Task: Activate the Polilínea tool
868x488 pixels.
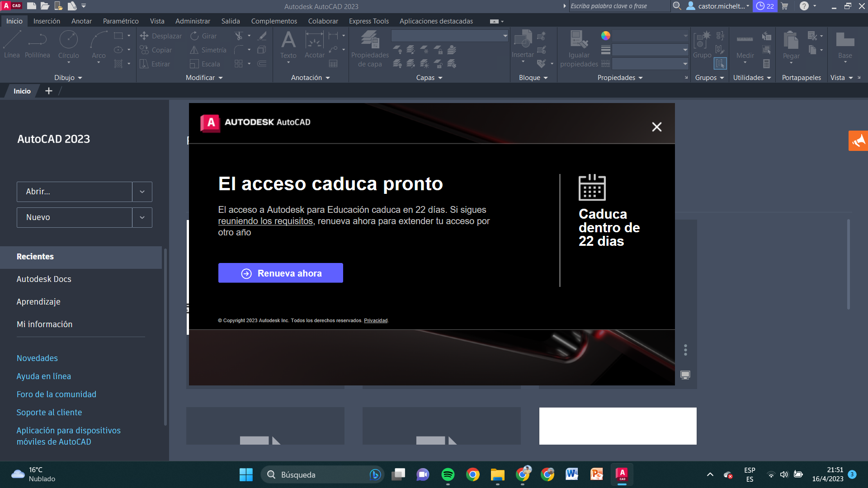Action: [x=38, y=44]
